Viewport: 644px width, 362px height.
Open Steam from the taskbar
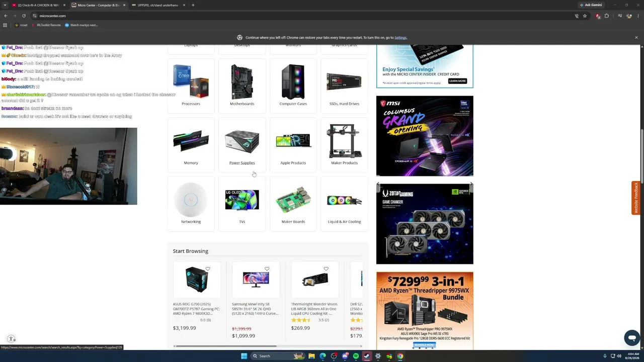[x=367, y=356]
